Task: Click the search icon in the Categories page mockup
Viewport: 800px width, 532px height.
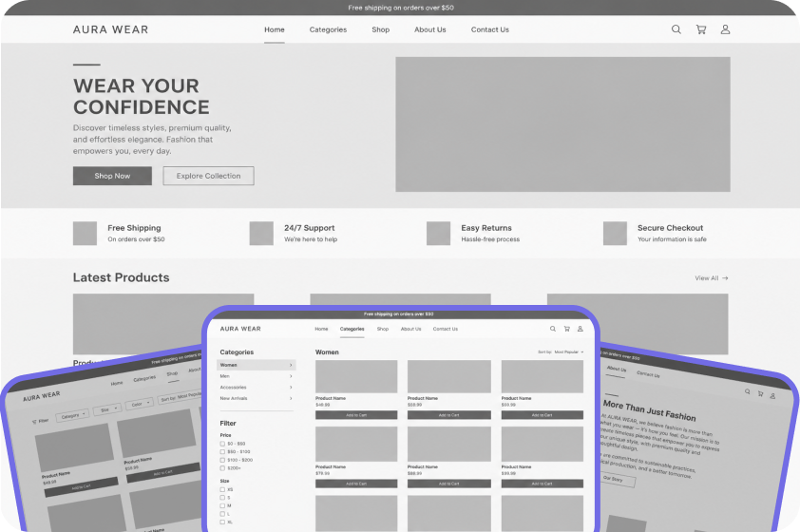Action: pos(553,329)
